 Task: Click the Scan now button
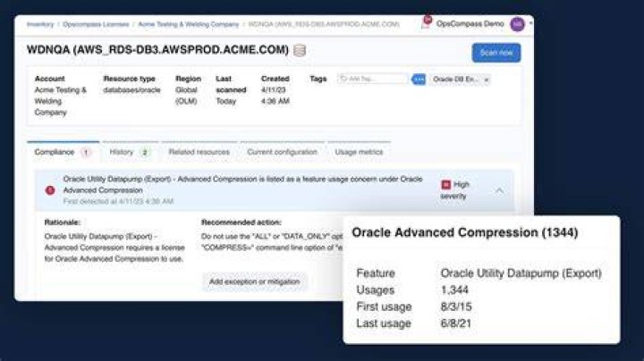coord(496,53)
